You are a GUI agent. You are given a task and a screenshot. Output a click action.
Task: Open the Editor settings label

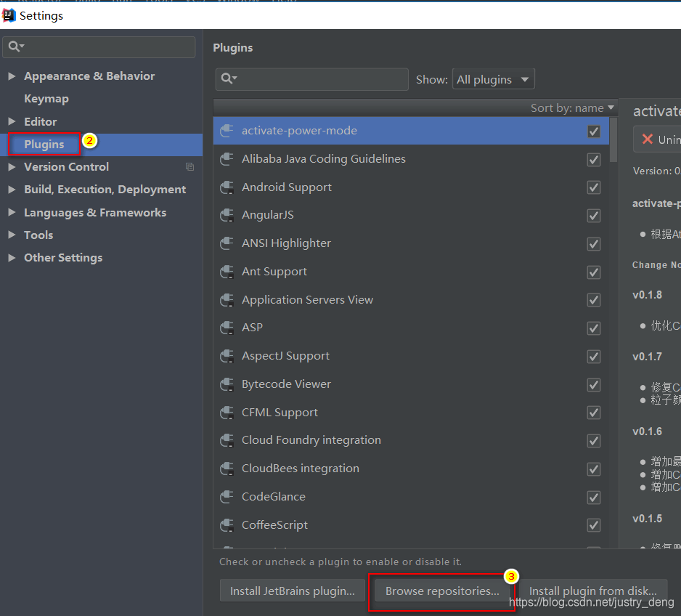click(x=41, y=121)
